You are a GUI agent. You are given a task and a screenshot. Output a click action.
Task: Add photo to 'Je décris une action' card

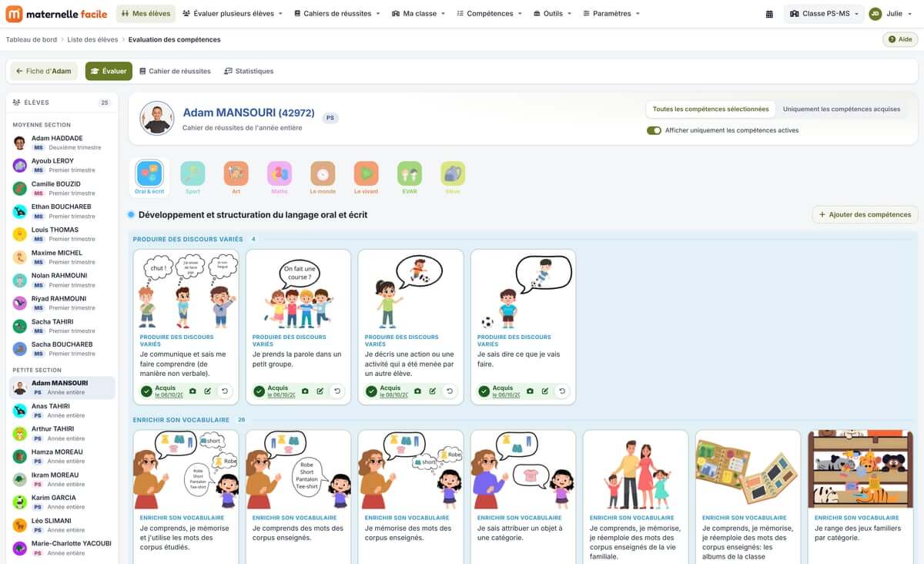(417, 391)
